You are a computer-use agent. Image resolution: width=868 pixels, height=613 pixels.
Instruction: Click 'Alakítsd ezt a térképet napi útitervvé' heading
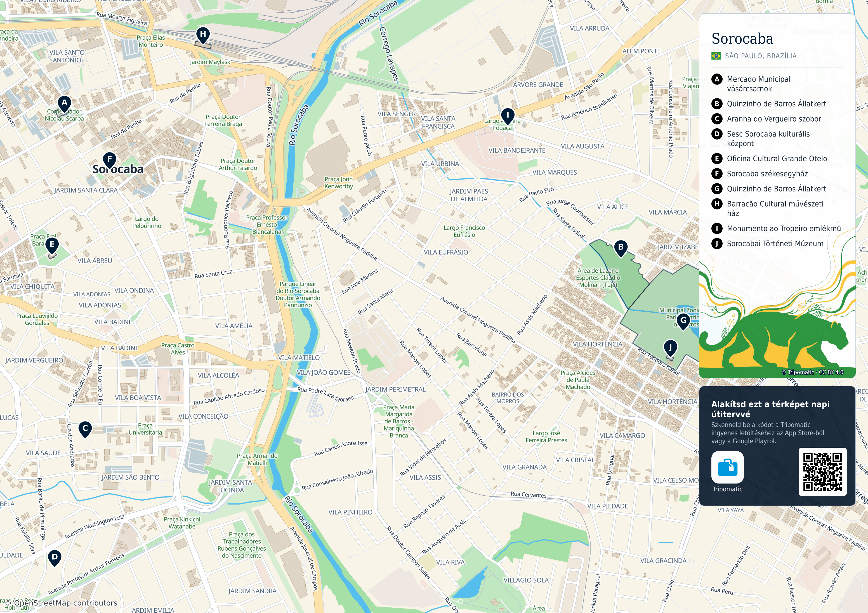pyautogui.click(x=770, y=409)
